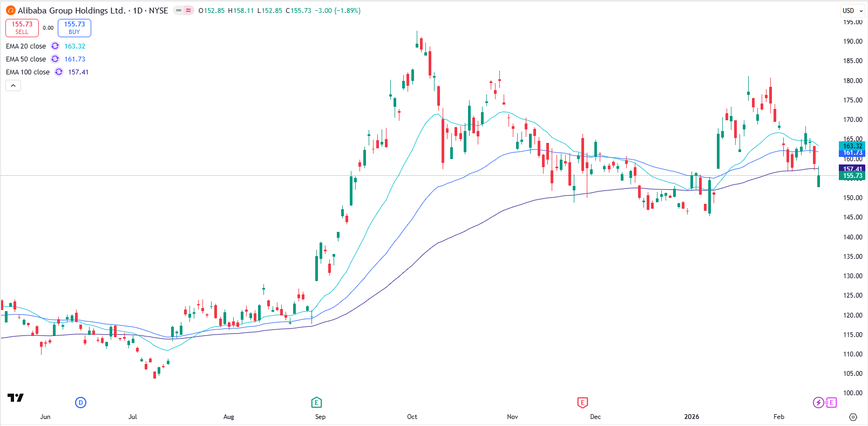Image resolution: width=868 pixels, height=426 pixels.
Task: Click the EMA 20 refresh status icon
Action: coord(55,46)
